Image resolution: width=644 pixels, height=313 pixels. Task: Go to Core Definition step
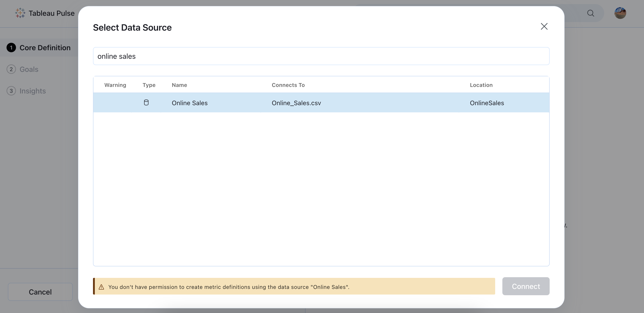click(45, 48)
